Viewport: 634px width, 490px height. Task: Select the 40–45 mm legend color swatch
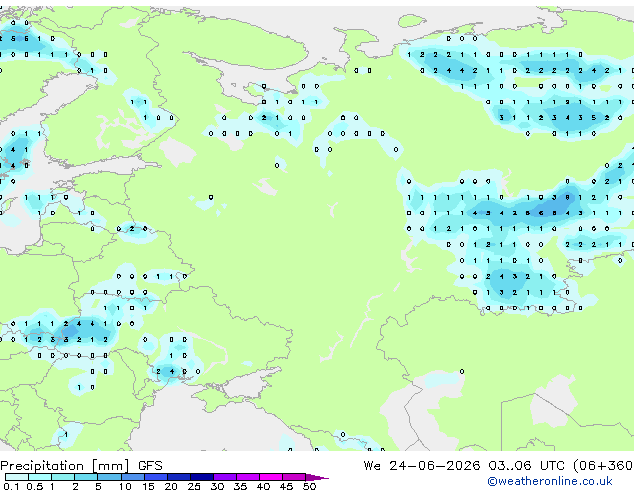point(271,477)
